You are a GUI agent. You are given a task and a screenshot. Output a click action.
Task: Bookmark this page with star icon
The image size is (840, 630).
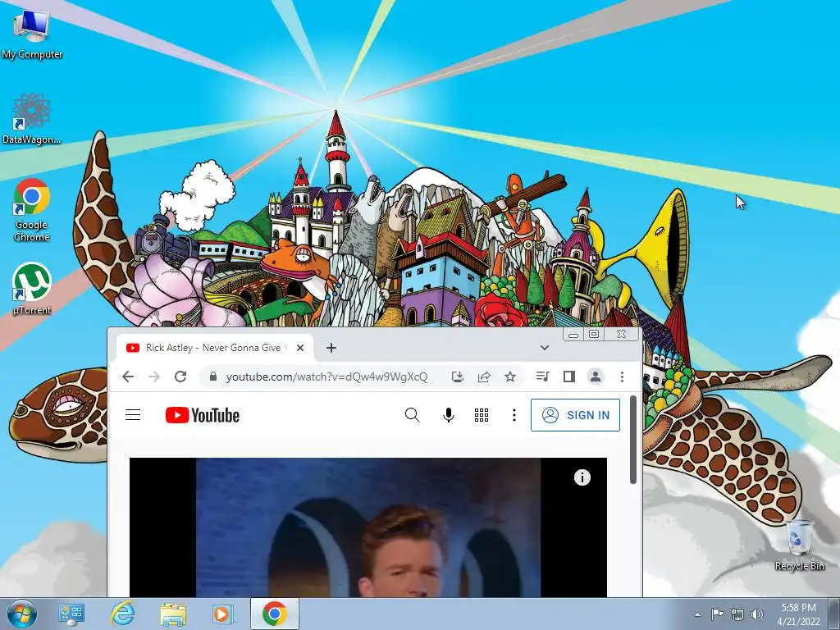point(510,377)
